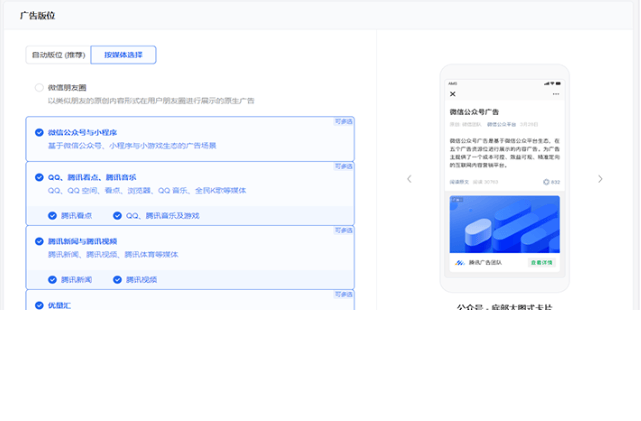Click the 腾讯新闻、腾讯视频、腾讯体育等媒体 description
This screenshot has height=421, width=641.
(113, 255)
